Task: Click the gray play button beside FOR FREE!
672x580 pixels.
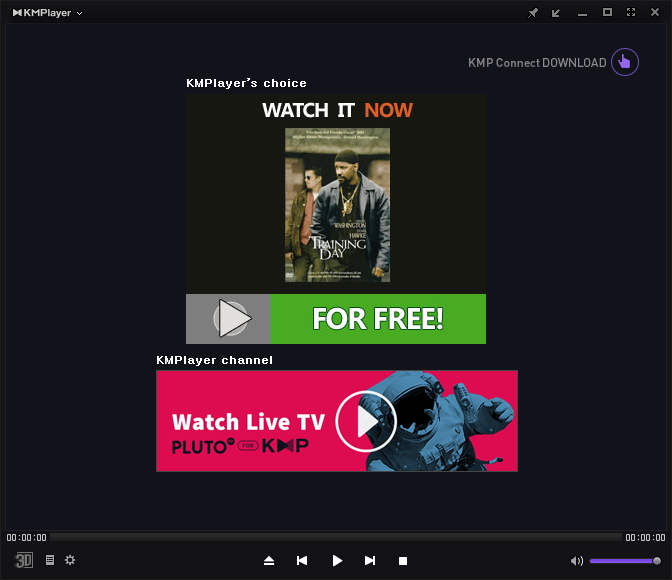Action: (228, 319)
